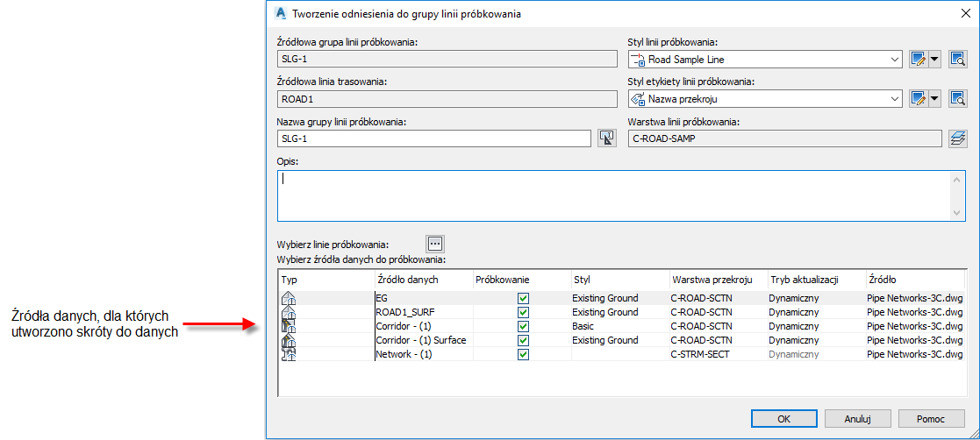Click the Anuluj button

point(857,419)
